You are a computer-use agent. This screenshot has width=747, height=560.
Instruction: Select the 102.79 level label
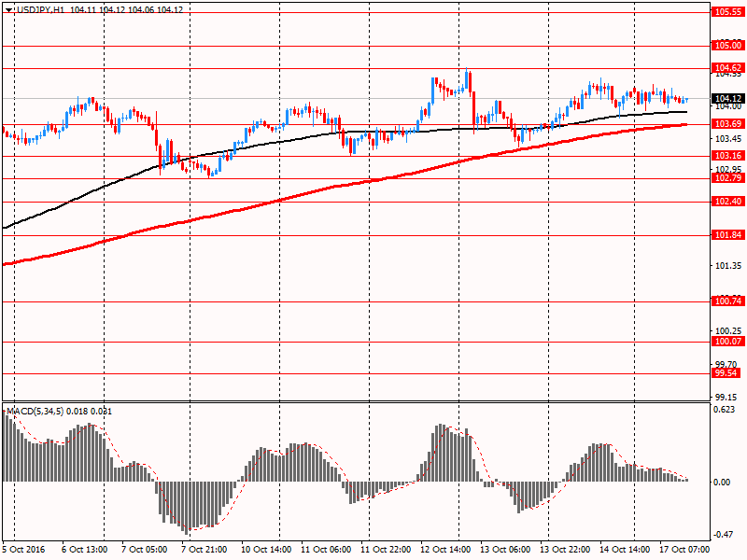[x=728, y=177]
